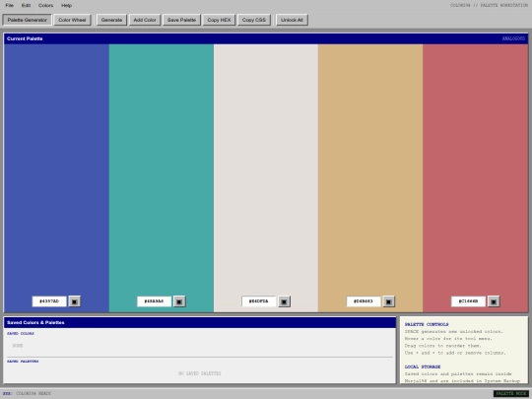Screen dimensions: 532x399
Task: Switch to the Palette Generator tab
Action: pos(28,20)
